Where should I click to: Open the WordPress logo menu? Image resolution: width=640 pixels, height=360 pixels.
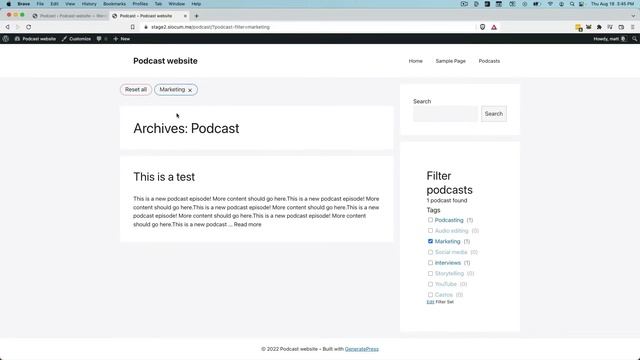(6, 39)
